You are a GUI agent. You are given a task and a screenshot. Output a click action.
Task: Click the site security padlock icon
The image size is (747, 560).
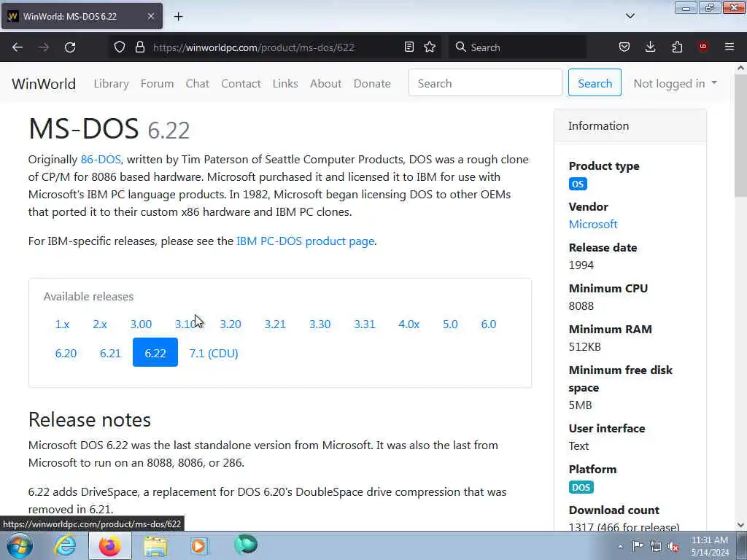click(x=139, y=47)
